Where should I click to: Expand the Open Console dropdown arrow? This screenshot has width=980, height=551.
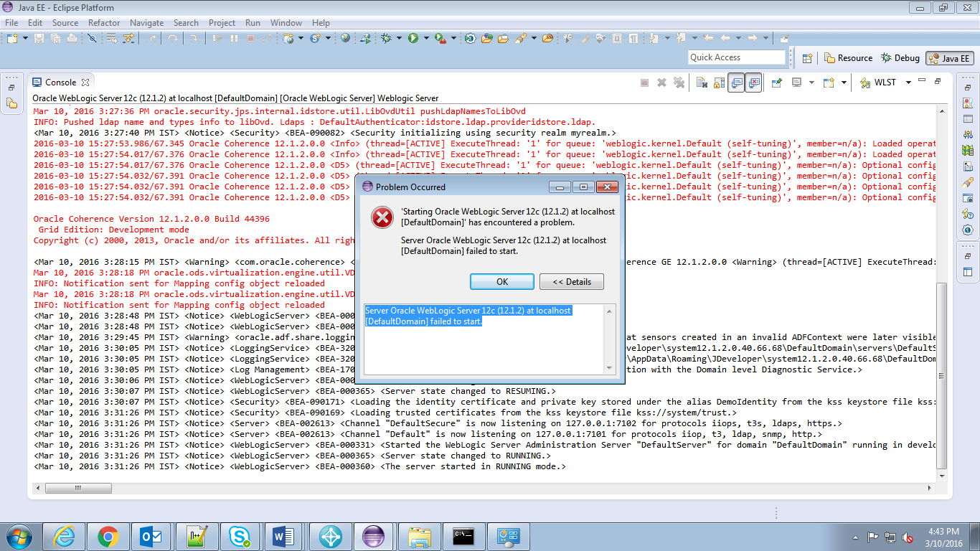[844, 83]
